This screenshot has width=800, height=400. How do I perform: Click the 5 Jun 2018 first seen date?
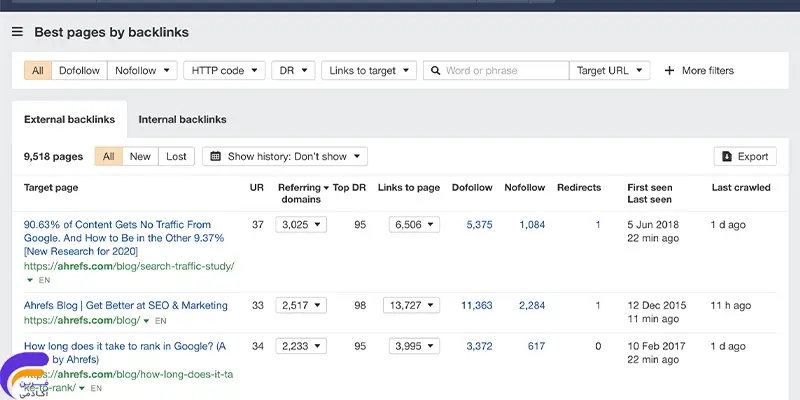pos(653,225)
